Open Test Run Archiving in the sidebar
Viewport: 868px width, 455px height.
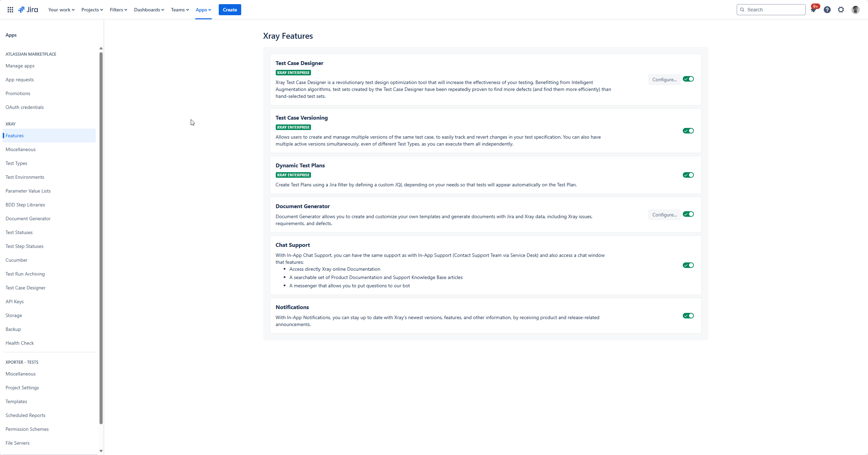pos(49,274)
